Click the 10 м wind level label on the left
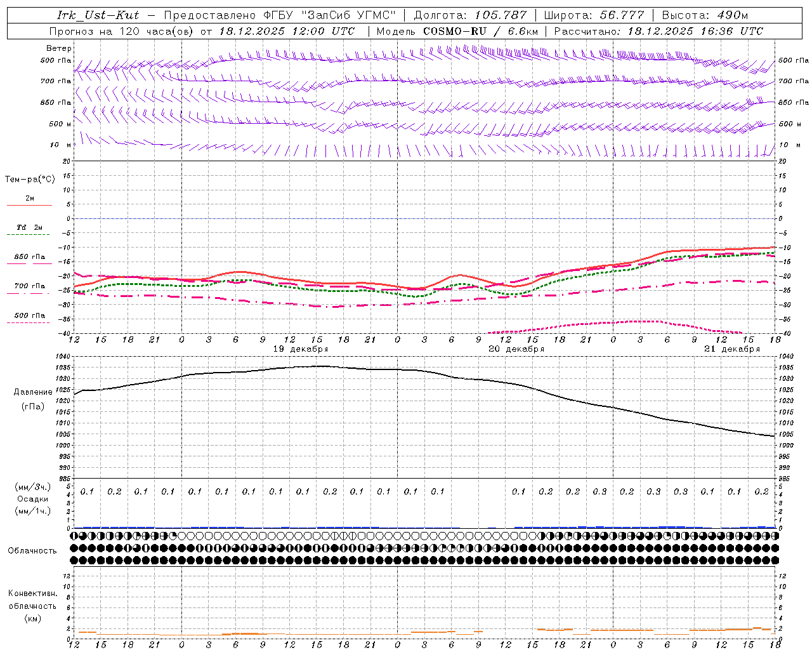The height and width of the screenshot is (650, 812). pyautogui.click(x=61, y=145)
